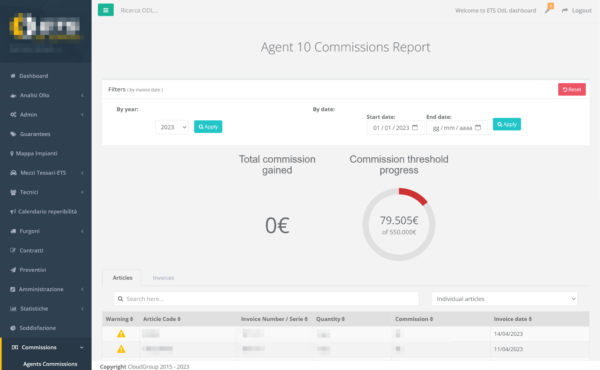
Task: Select the Calendario reperibilità megaphone icon
Action: [13, 212]
